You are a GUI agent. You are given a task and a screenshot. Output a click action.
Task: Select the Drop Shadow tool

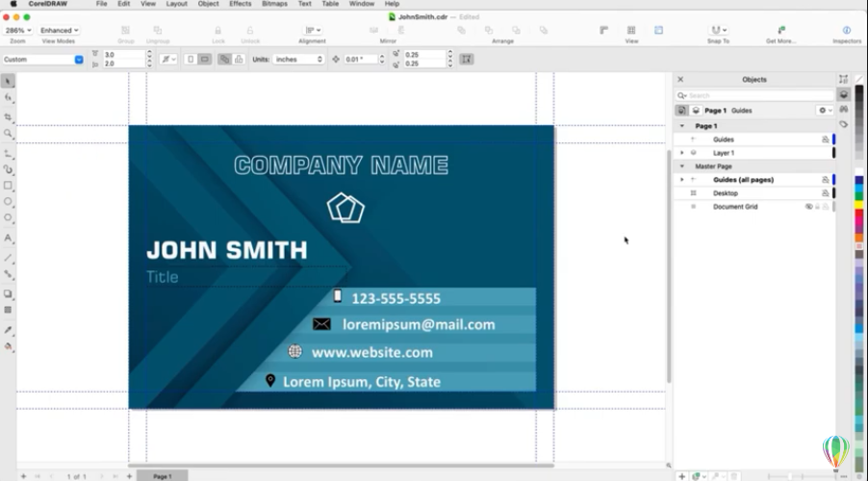click(x=8, y=294)
